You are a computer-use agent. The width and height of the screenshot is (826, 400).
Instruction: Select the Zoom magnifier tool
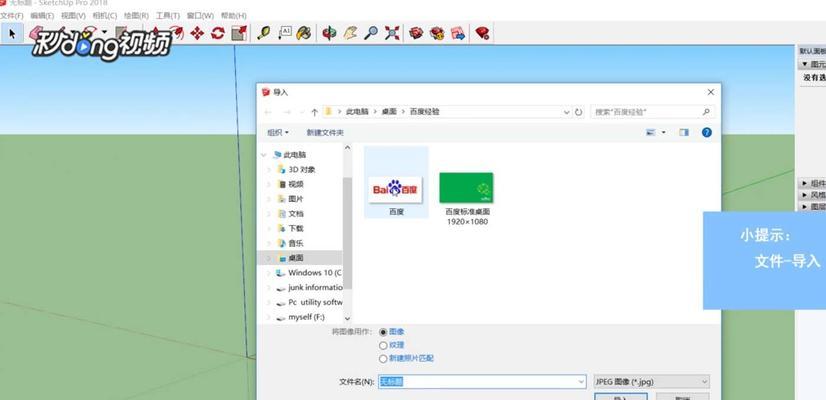(x=371, y=33)
